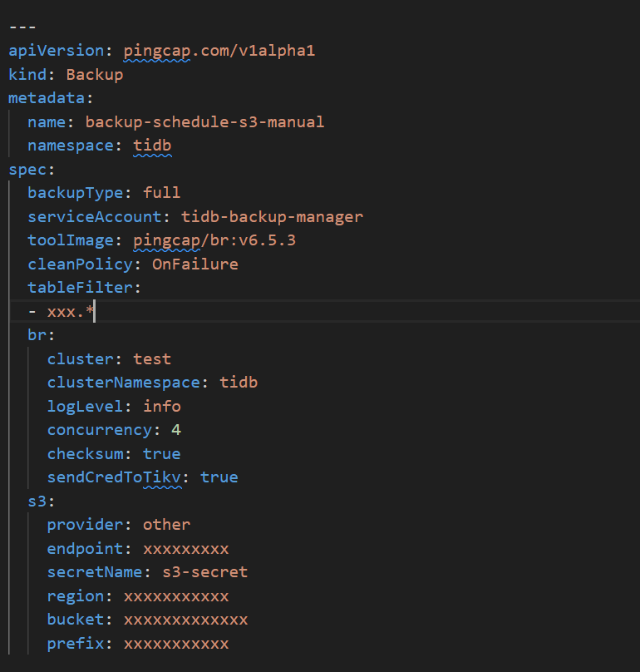Click the 'full' value

tap(161, 193)
